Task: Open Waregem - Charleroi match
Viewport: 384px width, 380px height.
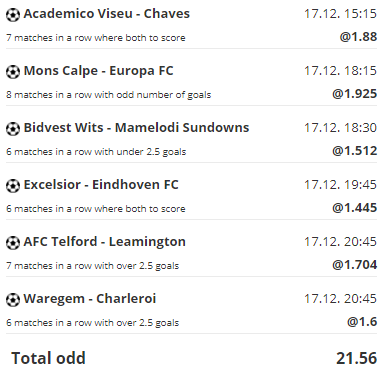Action: tap(90, 299)
